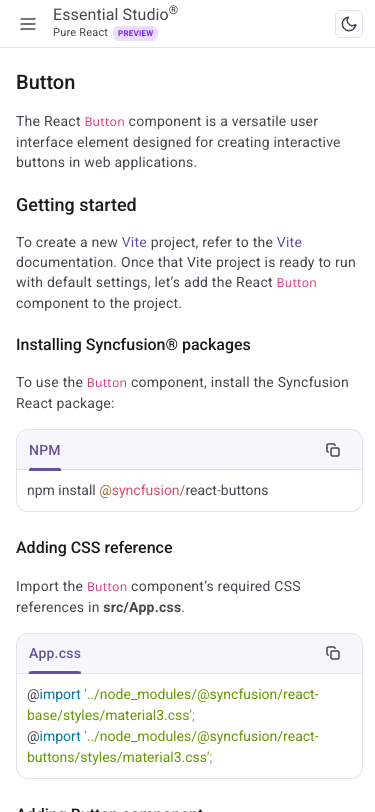Click the bold src/App.css text

pyautogui.click(x=142, y=607)
